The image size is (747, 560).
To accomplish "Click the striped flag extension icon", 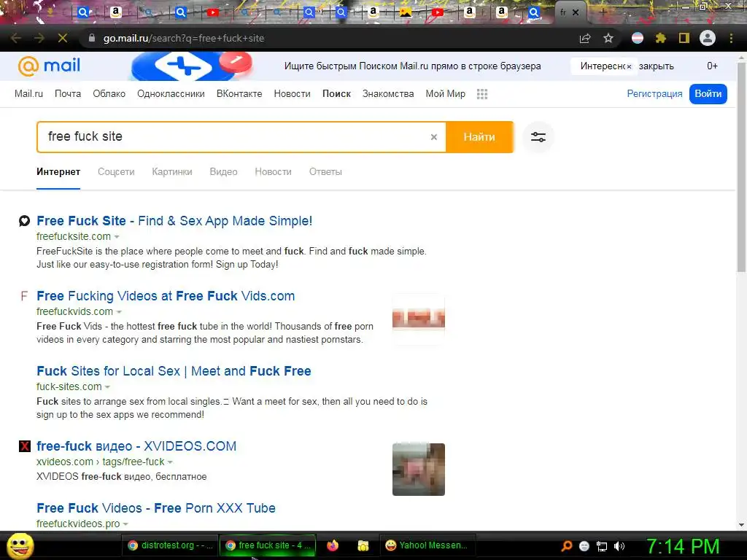I will (x=638, y=38).
